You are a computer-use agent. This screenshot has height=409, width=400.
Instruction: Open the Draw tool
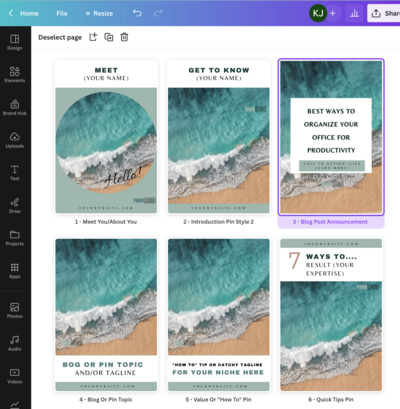pyautogui.click(x=15, y=205)
